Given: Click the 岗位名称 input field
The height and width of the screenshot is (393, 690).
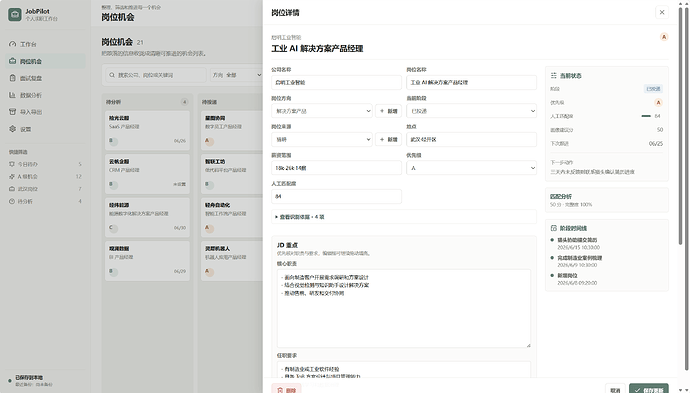Looking at the screenshot, I should pyautogui.click(x=471, y=82).
